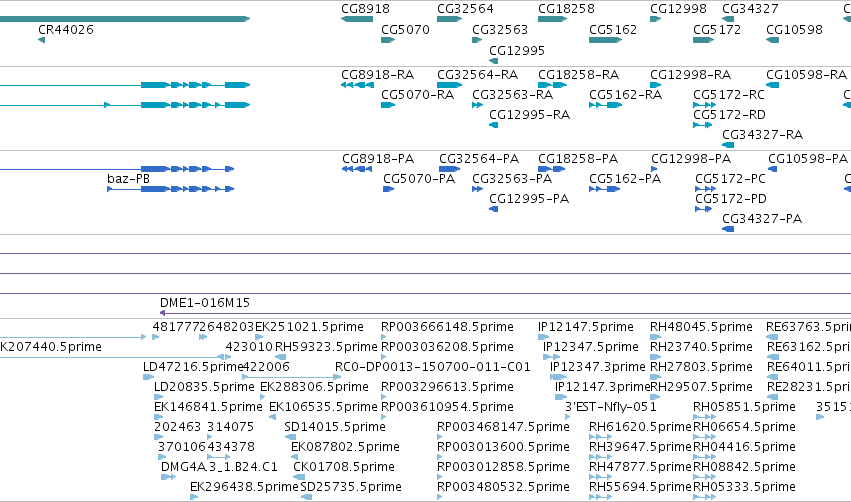Viewport: 851px width, 502px height.
Task: Select the CG12998-PA protein label
Action: 691,159
